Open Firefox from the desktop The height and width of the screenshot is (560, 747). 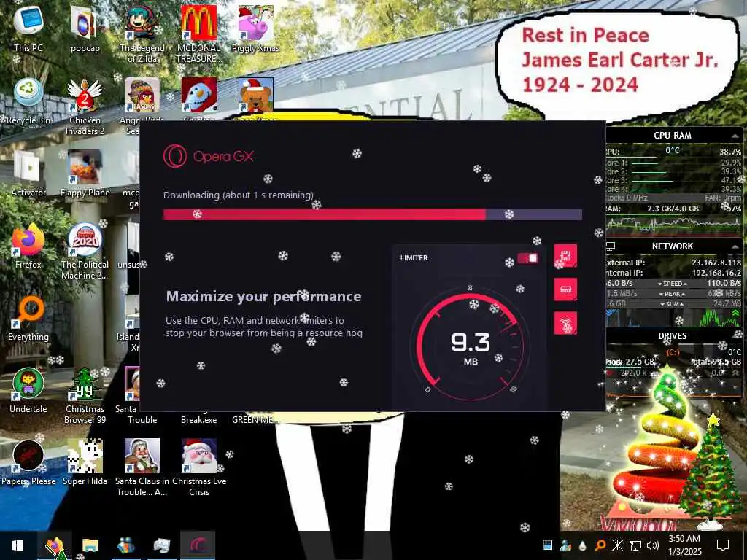[28, 246]
